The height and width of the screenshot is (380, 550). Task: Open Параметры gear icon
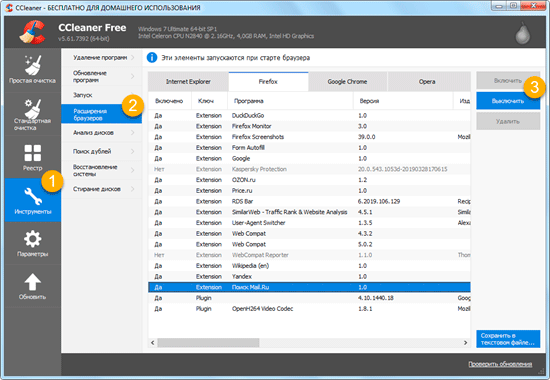33,239
